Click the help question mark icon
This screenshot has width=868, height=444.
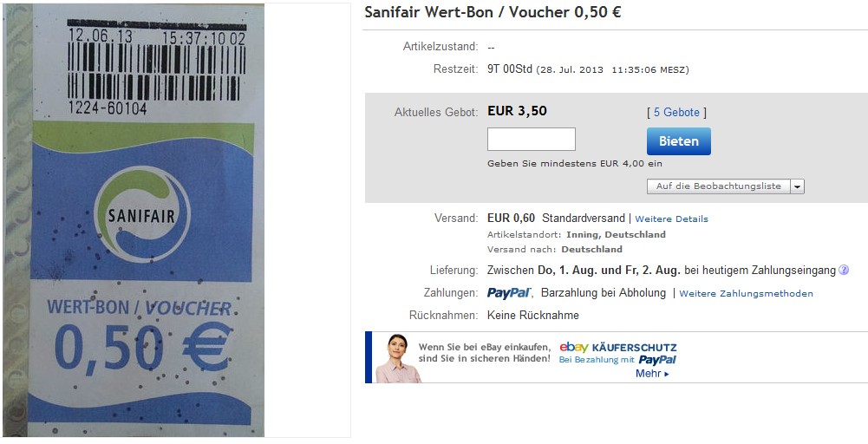[844, 271]
